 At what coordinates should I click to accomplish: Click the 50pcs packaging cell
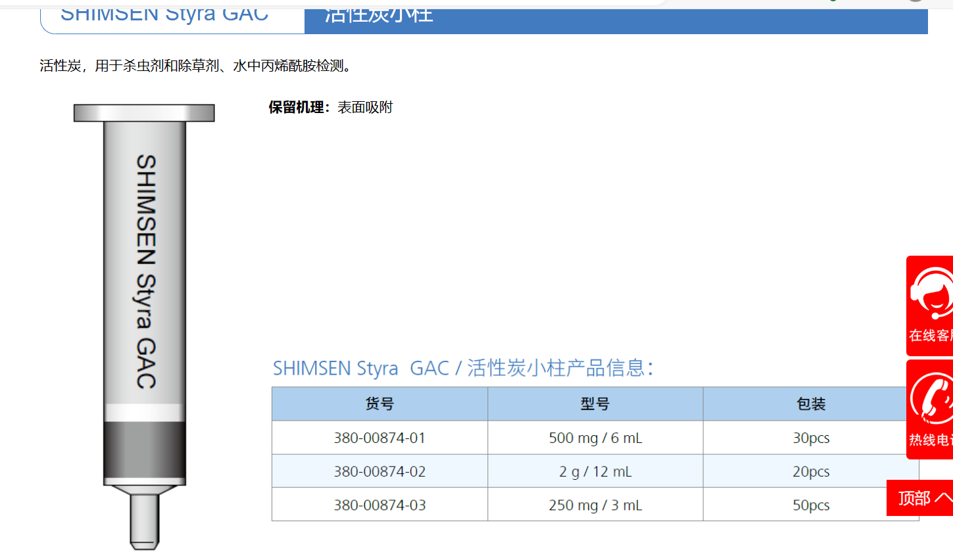(x=810, y=505)
